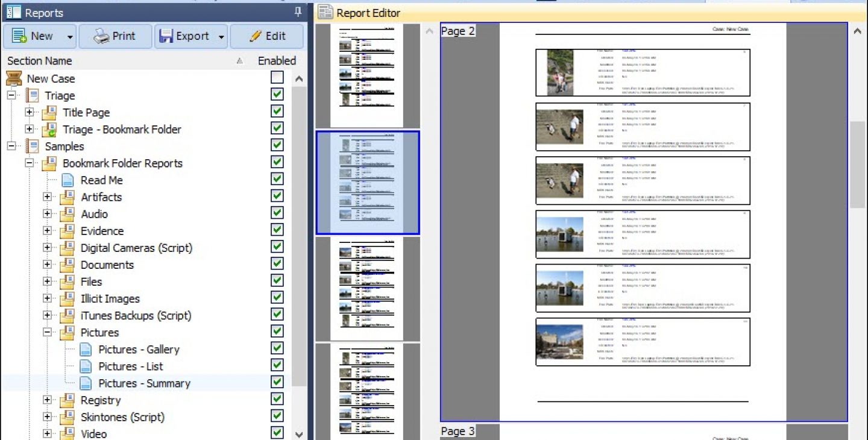
Task: Select the Video tree item
Action: (x=93, y=433)
